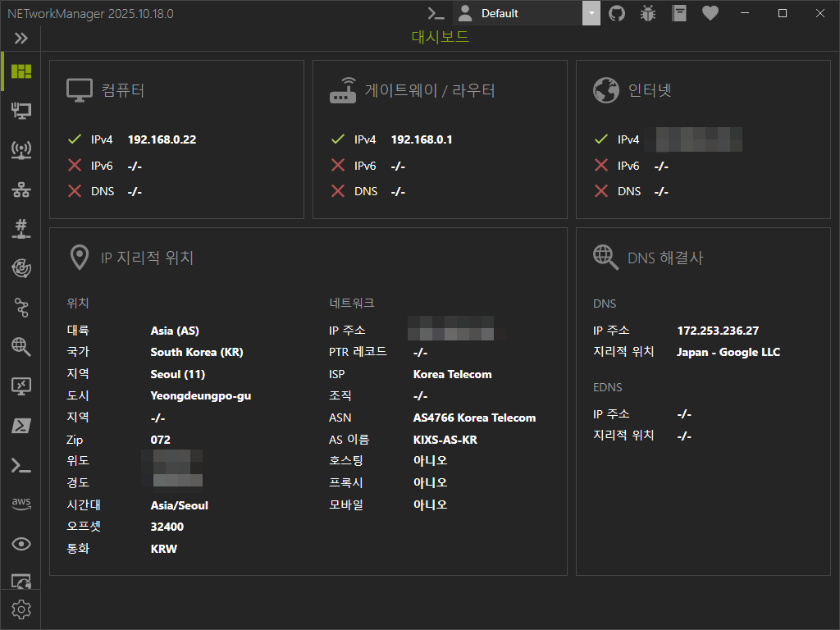Click the AS name KIXS-AS-KR
This screenshot has height=630, width=840.
click(445, 440)
